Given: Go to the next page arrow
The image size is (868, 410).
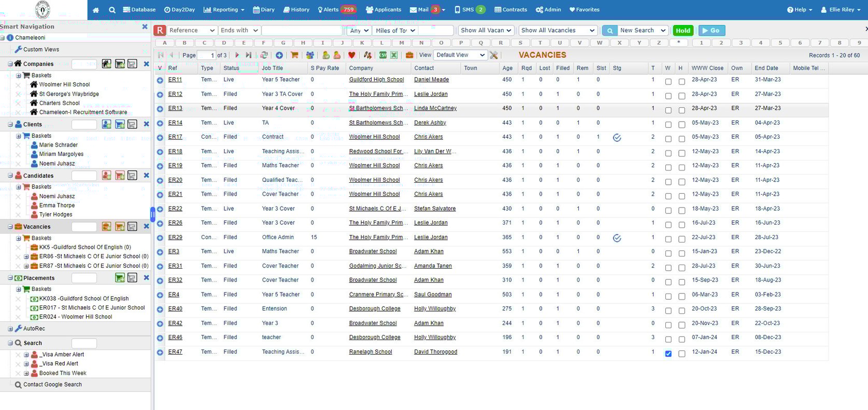Looking at the screenshot, I should [237, 55].
